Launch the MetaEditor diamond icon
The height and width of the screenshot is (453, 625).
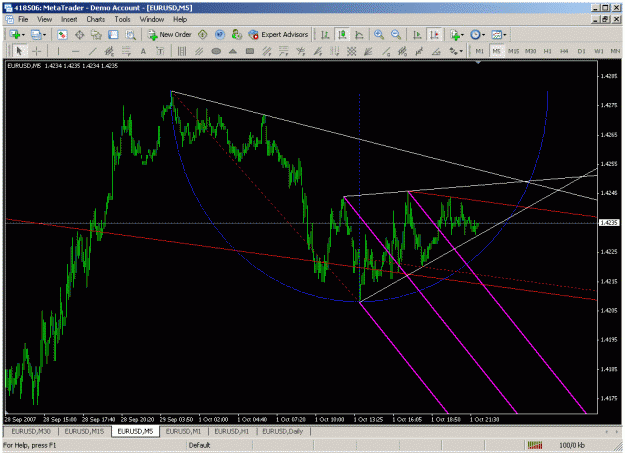click(x=202, y=35)
